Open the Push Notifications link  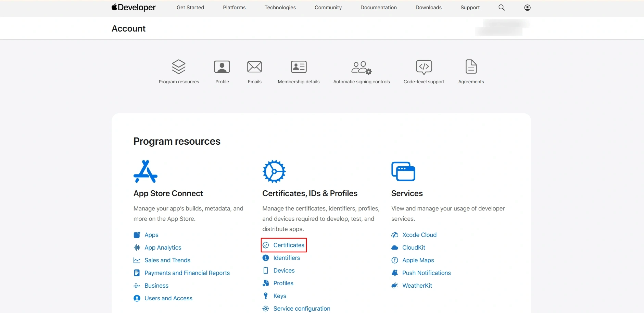pos(427,273)
